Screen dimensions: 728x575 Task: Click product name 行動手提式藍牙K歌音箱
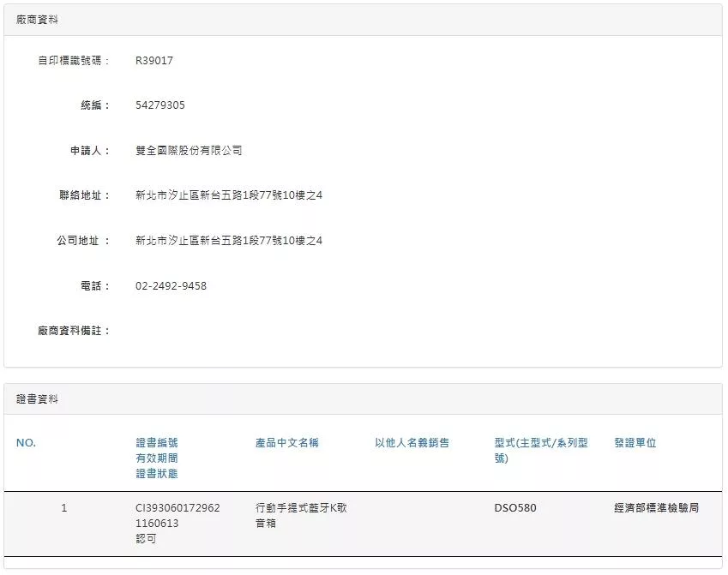(x=301, y=515)
